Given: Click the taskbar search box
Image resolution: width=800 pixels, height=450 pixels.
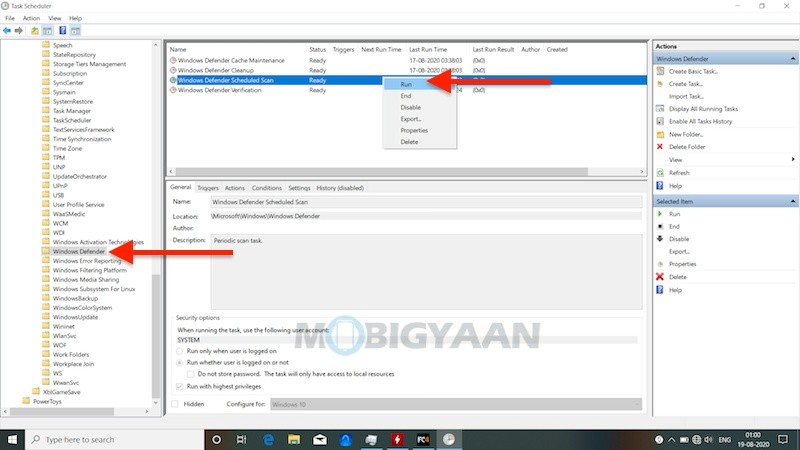Looking at the screenshot, I should click(114, 439).
